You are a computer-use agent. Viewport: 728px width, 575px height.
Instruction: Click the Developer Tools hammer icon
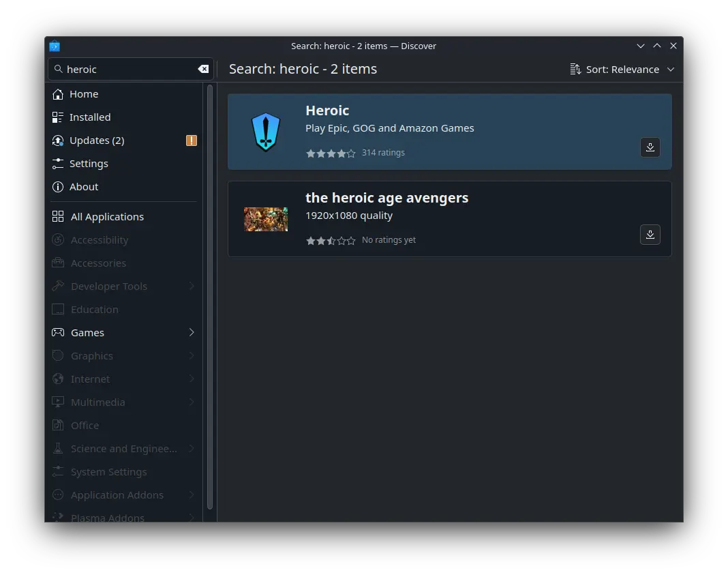click(58, 286)
